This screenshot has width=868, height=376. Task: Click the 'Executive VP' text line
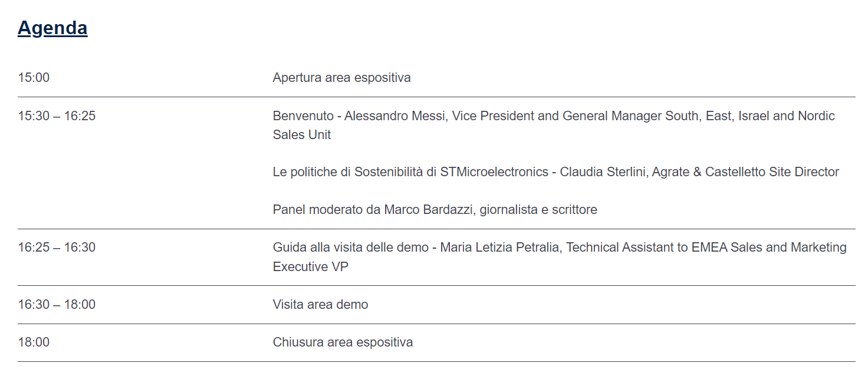point(310,266)
